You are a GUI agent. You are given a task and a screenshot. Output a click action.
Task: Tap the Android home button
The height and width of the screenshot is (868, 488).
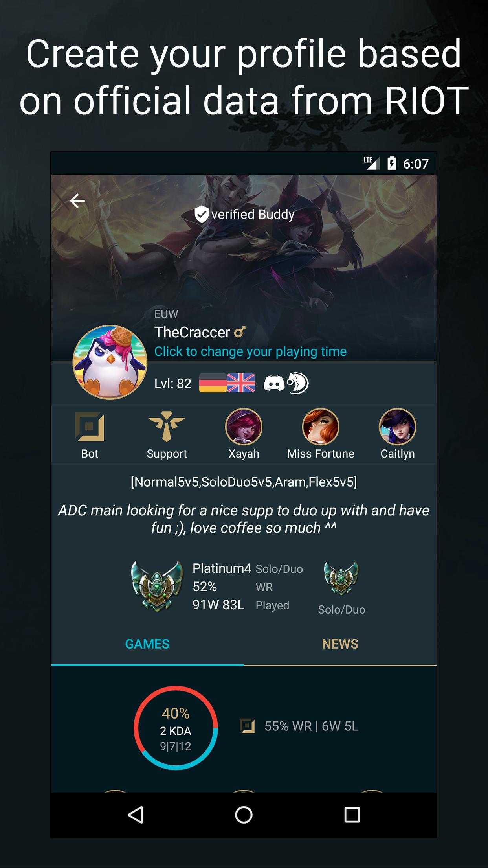pyautogui.click(x=244, y=815)
